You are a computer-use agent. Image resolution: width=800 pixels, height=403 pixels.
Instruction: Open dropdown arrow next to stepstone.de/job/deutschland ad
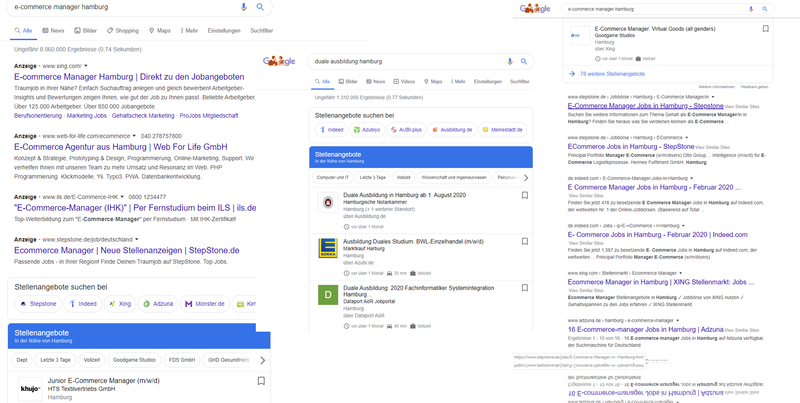tap(137, 239)
